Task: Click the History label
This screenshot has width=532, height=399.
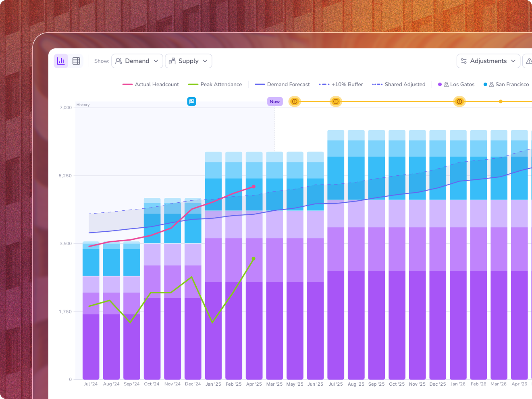Action: pos(83,105)
